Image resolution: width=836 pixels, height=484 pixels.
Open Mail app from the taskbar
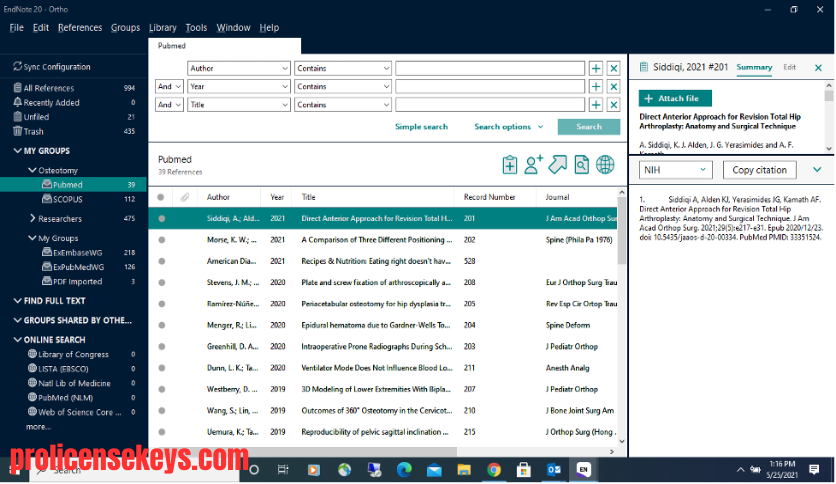click(434, 470)
